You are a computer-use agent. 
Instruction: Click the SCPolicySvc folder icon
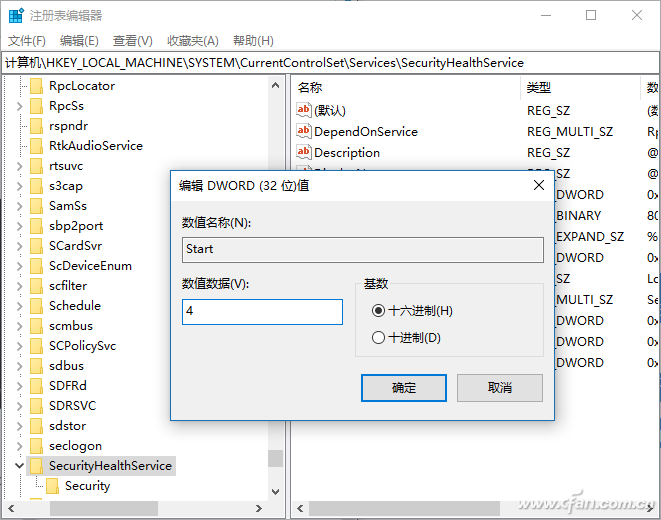37,346
